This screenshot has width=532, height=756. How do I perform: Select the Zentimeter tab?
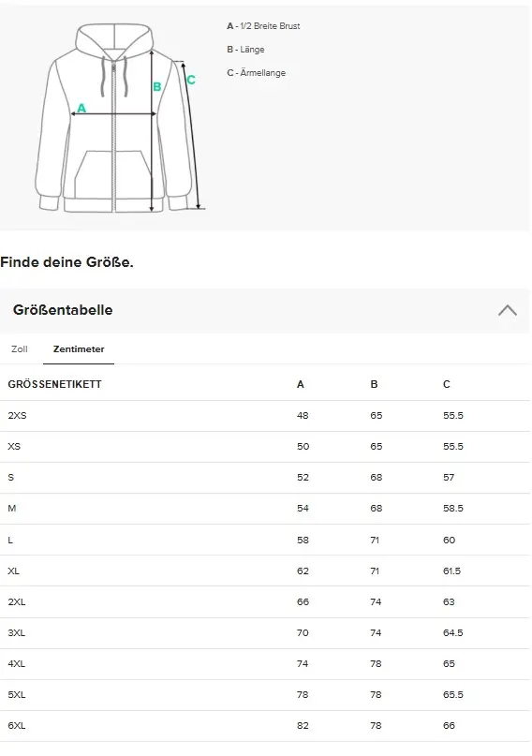(x=79, y=349)
